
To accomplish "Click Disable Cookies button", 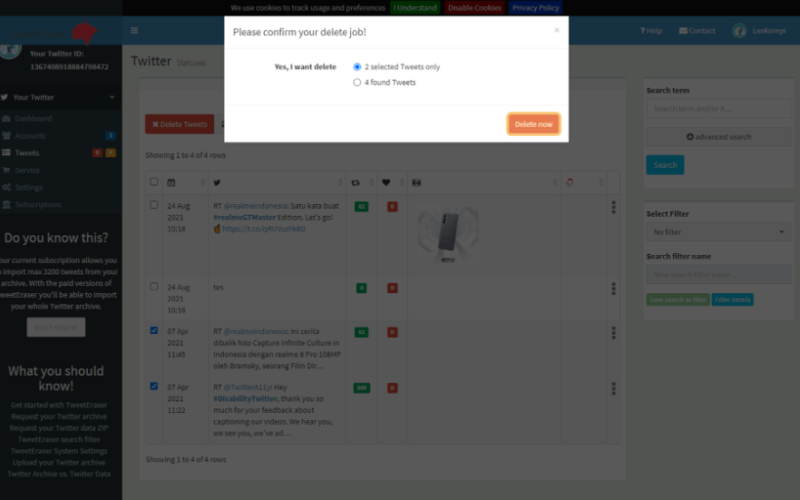I will [x=474, y=8].
